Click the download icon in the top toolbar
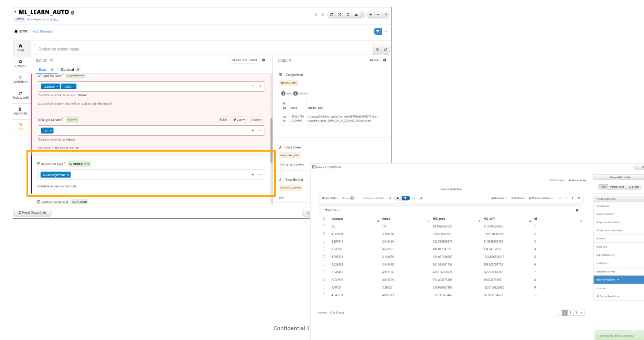 [x=356, y=15]
